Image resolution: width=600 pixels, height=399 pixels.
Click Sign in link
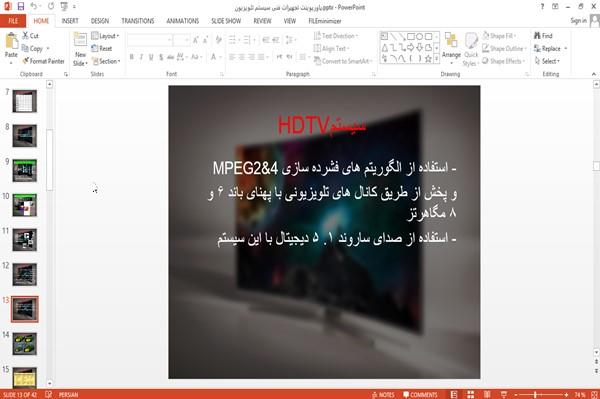(578, 21)
